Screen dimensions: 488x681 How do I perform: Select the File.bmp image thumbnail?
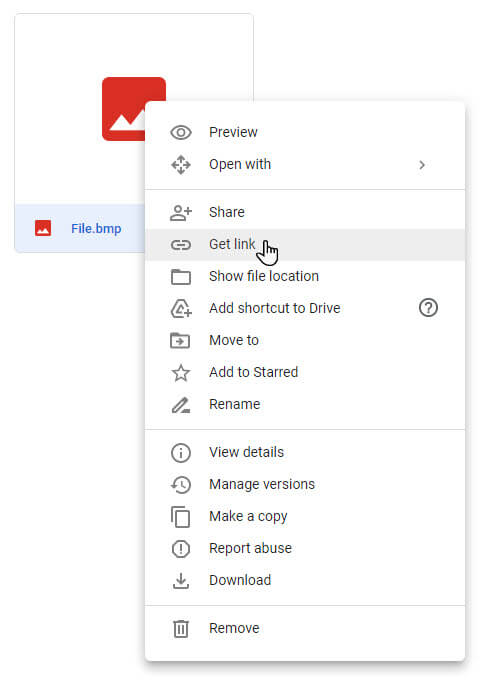[134, 109]
